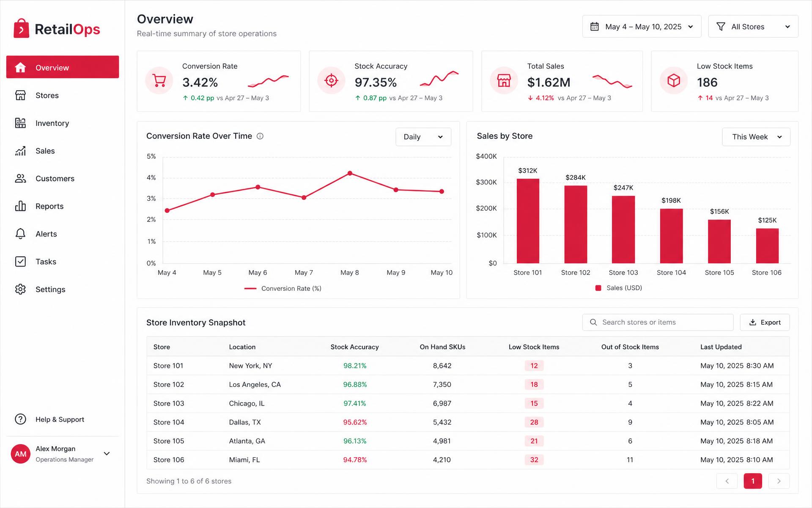
Task: Click the Stores storefront icon in sidebar
Action: (x=20, y=95)
